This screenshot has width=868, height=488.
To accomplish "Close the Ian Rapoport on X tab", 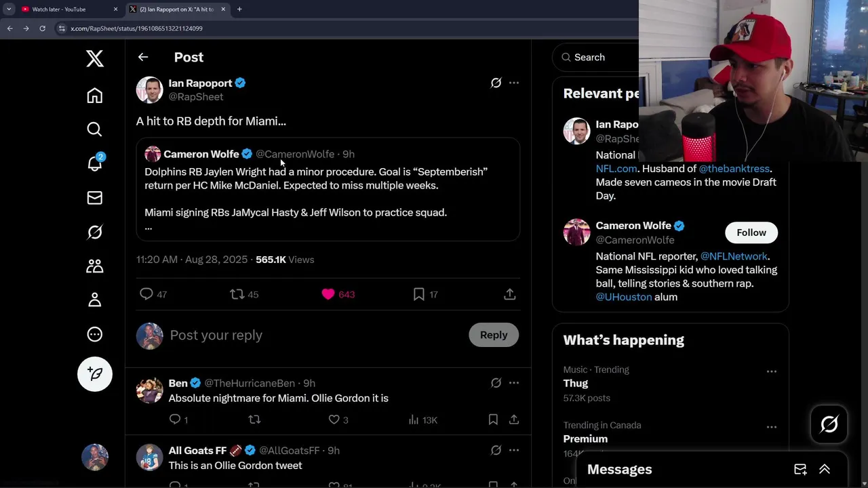I will point(223,9).
